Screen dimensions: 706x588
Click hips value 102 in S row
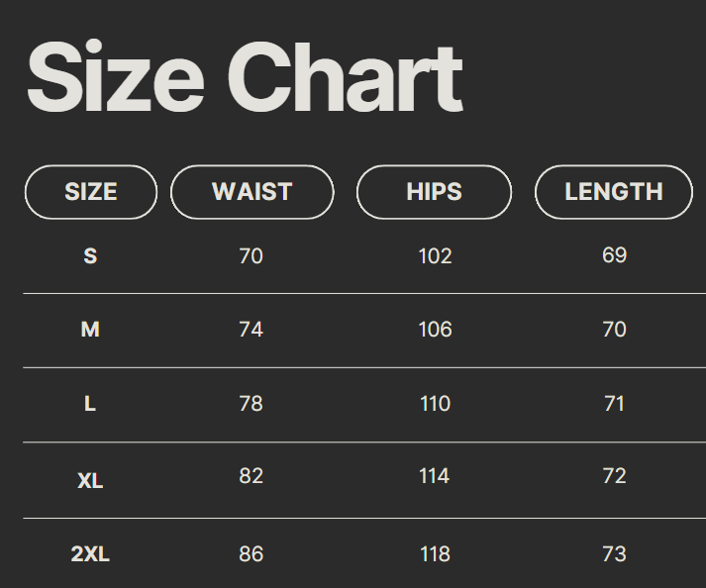pos(435,256)
